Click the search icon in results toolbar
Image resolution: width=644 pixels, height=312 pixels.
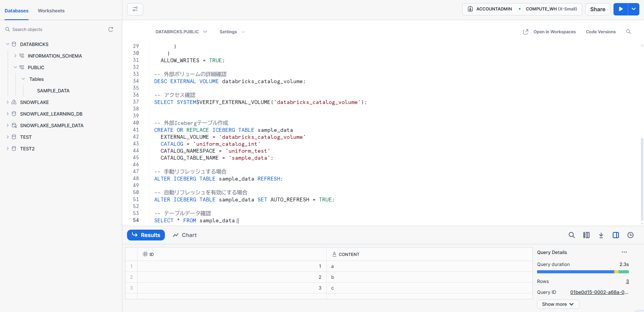click(x=572, y=235)
